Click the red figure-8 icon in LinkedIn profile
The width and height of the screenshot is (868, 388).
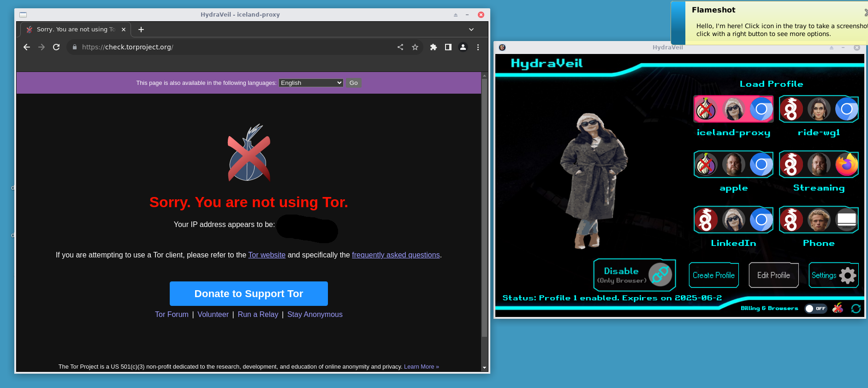(706, 220)
